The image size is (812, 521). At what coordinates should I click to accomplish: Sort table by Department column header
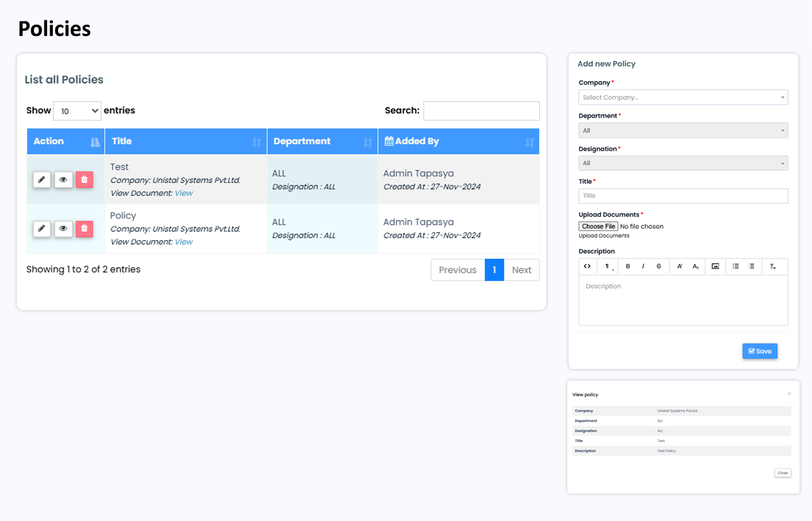coord(322,142)
